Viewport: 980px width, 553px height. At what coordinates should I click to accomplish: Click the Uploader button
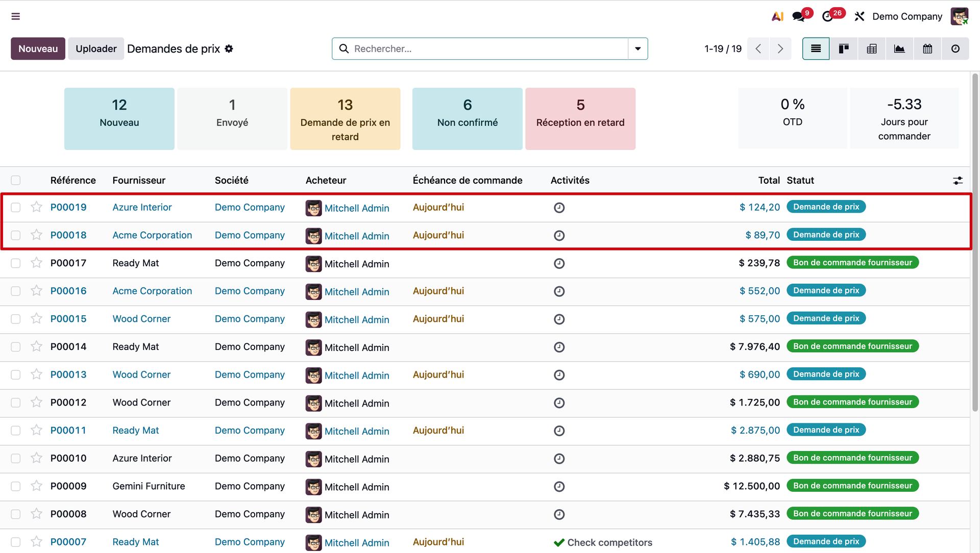(x=96, y=48)
